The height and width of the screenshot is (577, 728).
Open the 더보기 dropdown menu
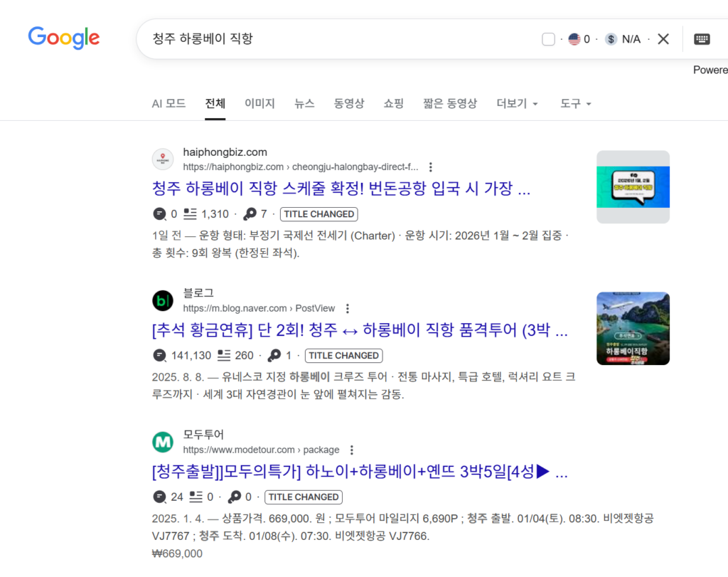(517, 103)
